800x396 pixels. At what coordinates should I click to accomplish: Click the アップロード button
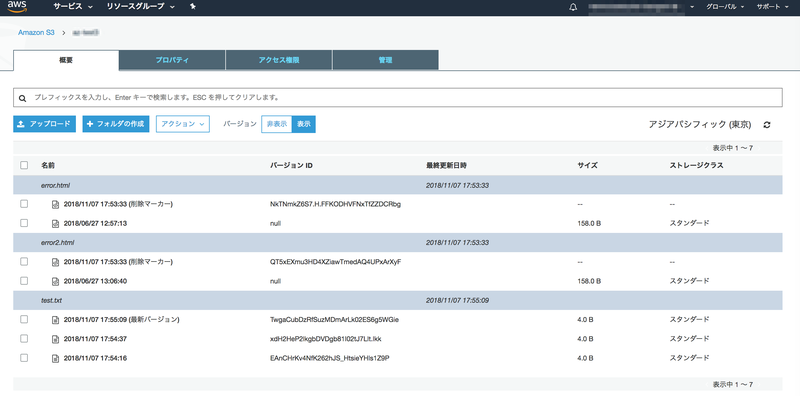[x=44, y=124]
